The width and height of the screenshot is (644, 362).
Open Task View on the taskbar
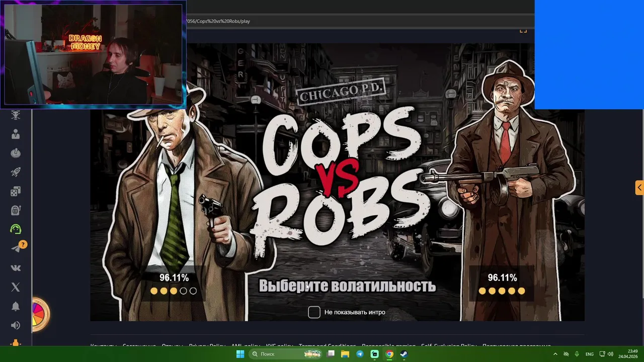[331, 354]
